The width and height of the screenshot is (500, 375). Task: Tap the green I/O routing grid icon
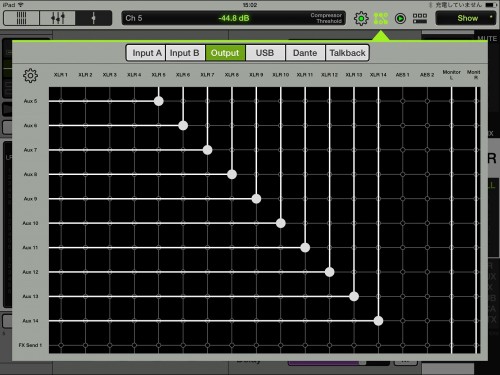click(381, 18)
